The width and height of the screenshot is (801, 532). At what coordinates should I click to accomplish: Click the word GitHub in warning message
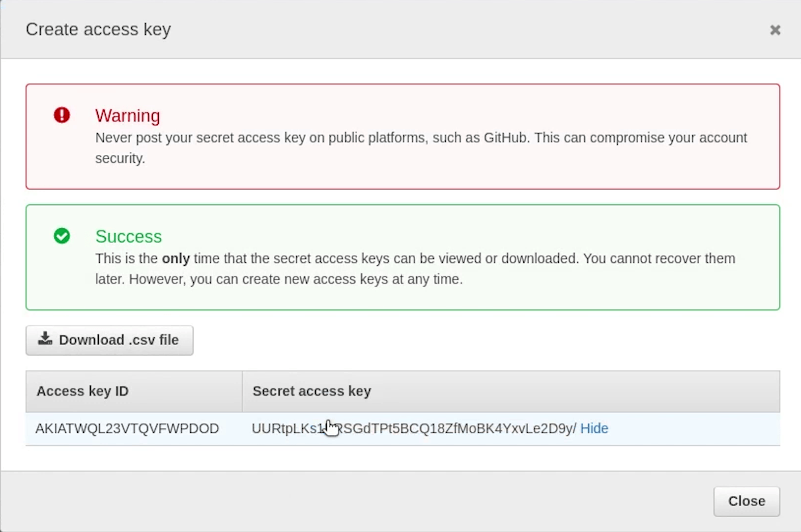point(506,138)
